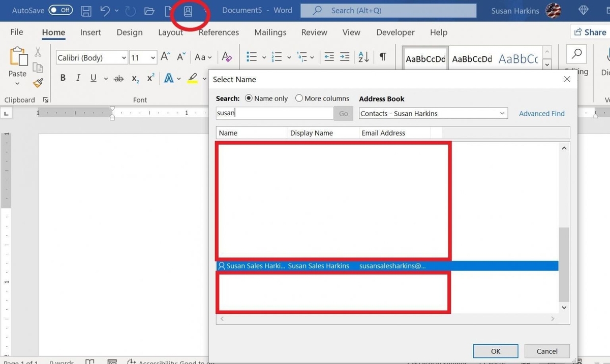Select the Name only radio button
Image resolution: width=610 pixels, height=364 pixels.
pos(249,98)
